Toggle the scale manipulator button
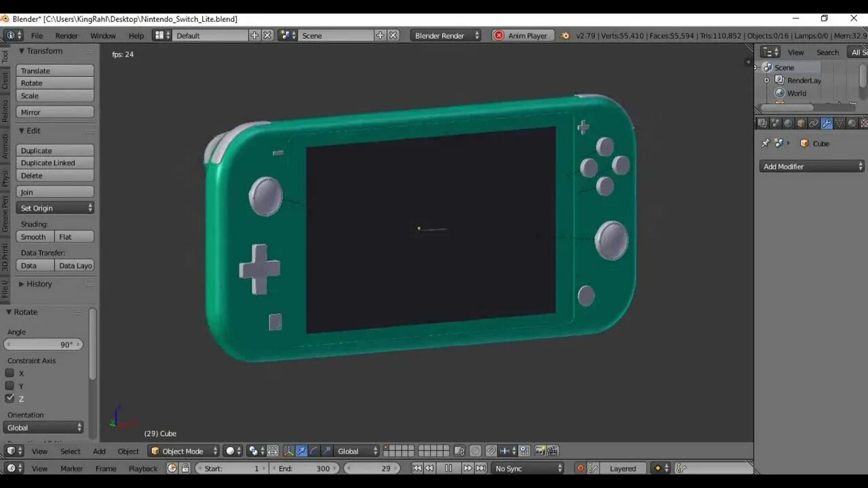 click(x=327, y=451)
